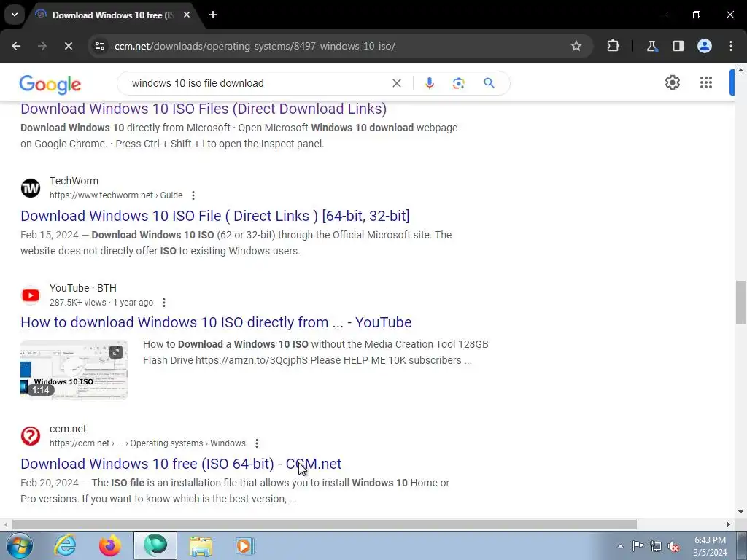The image size is (747, 560).
Task: Expand the tab search dropdown
Action: [x=15, y=15]
